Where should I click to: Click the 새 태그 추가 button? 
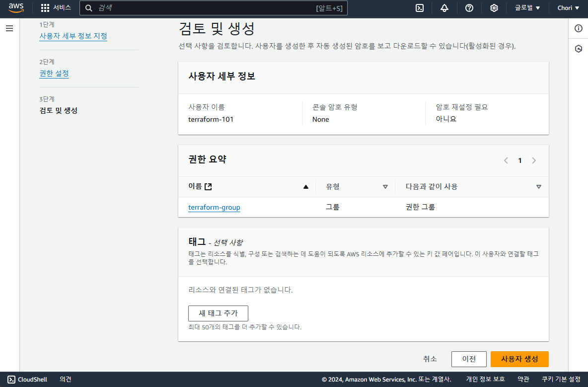[218, 313]
